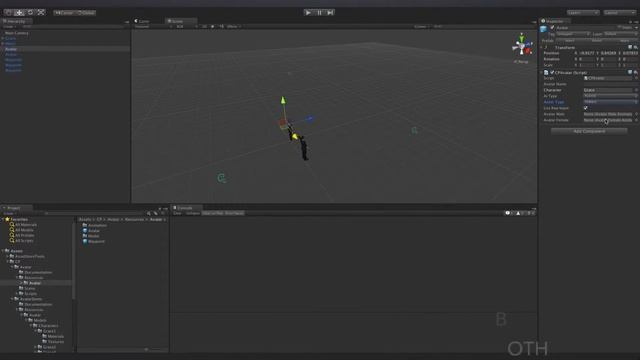Screen dimensions: 640x360
Task: Expand the Grace object in Hierarchy
Action: 3,38
